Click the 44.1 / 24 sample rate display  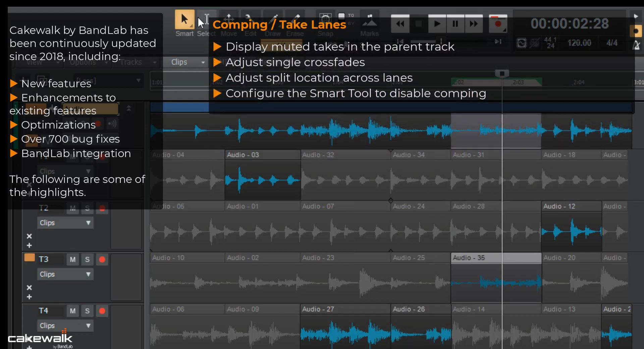click(x=550, y=43)
